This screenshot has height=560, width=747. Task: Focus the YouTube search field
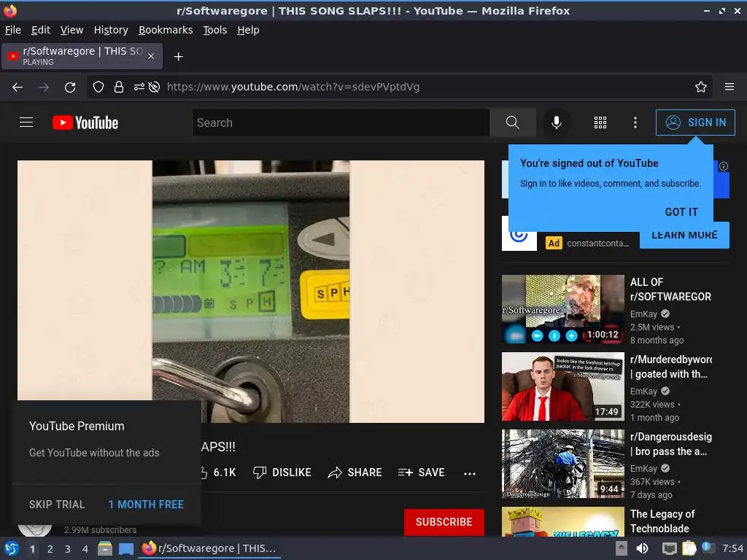(x=341, y=122)
